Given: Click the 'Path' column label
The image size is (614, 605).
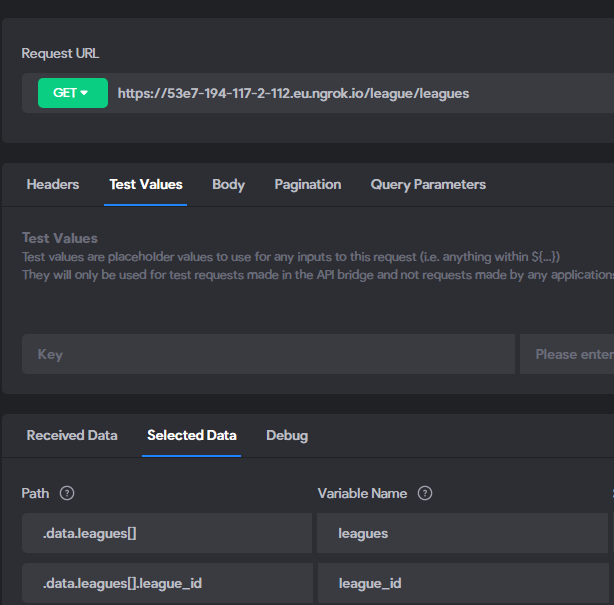Looking at the screenshot, I should [x=35, y=493].
